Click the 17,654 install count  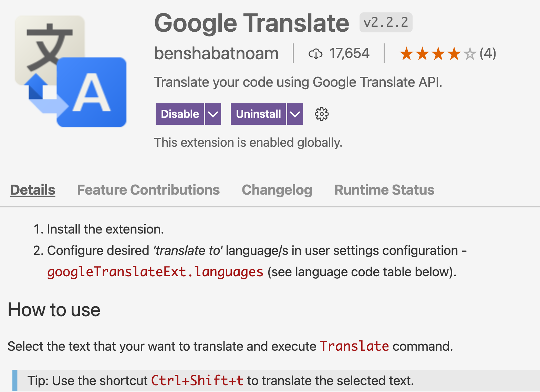349,53
